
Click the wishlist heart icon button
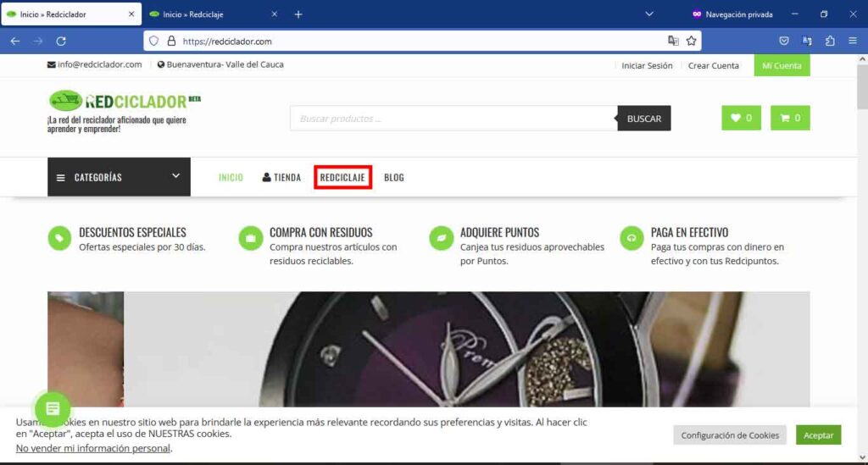pos(741,119)
